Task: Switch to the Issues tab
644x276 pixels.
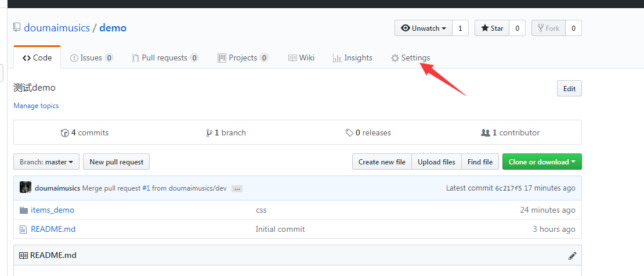Action: point(91,58)
